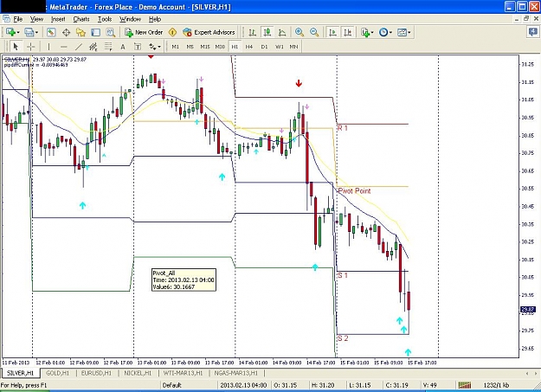Select the H1 timeframe button
This screenshot has width=541, height=392.
pos(235,46)
